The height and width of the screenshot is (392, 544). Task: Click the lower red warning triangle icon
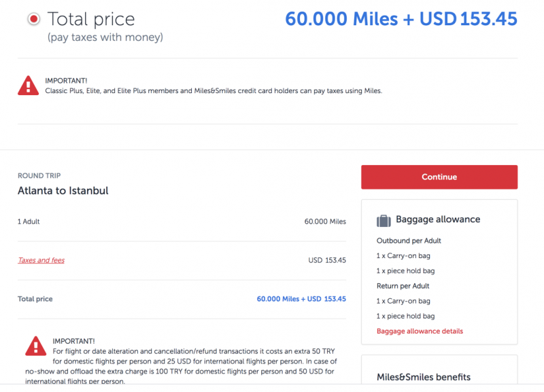pyautogui.click(x=36, y=346)
